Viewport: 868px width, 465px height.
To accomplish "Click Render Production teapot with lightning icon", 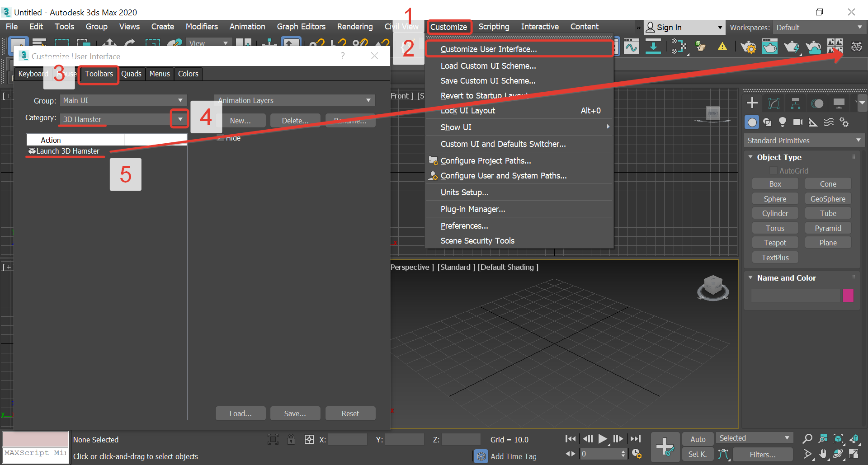I will click(x=792, y=46).
